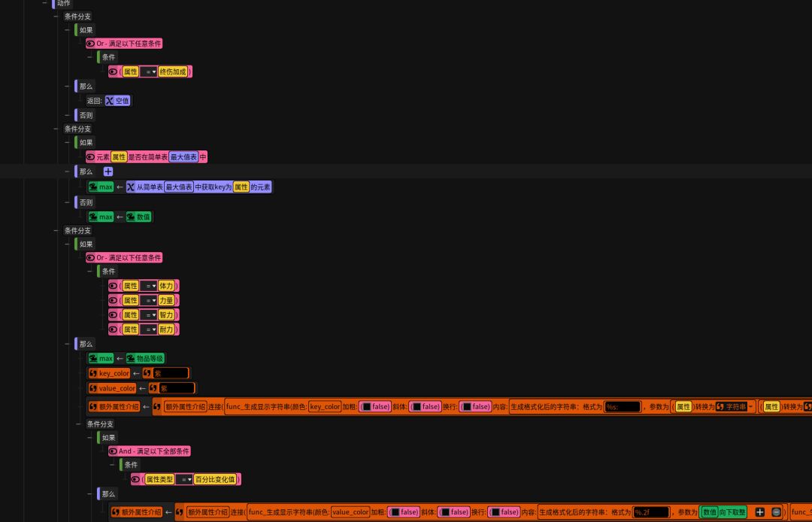Toggle eye icon on 元素 是否在简单表 row
Image resolution: width=812 pixels, height=522 pixels.
coord(91,157)
